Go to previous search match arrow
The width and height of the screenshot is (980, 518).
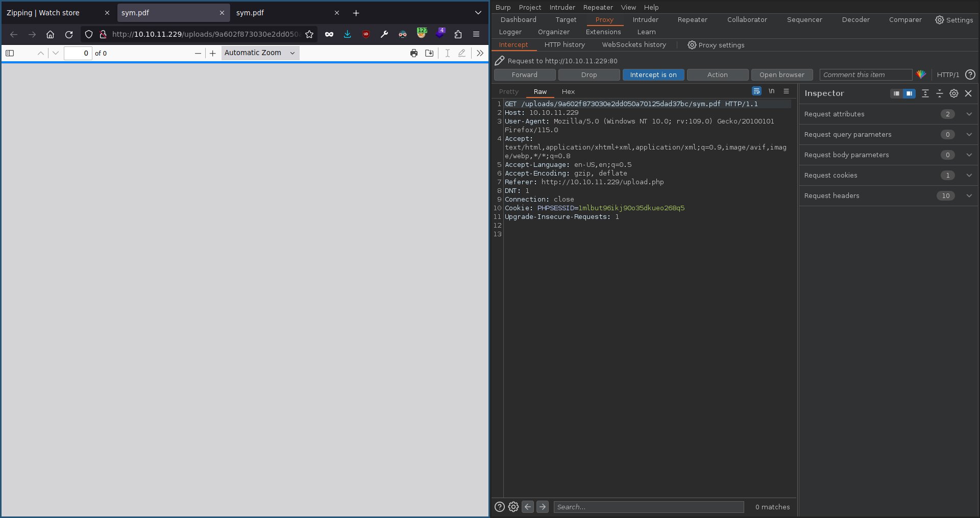[528, 507]
